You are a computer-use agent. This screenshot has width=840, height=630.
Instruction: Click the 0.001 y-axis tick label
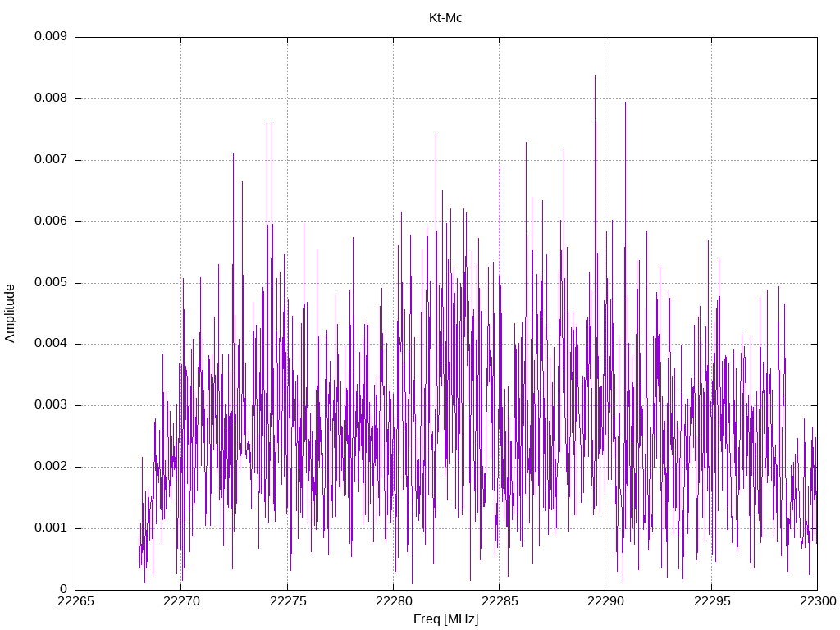coord(51,527)
